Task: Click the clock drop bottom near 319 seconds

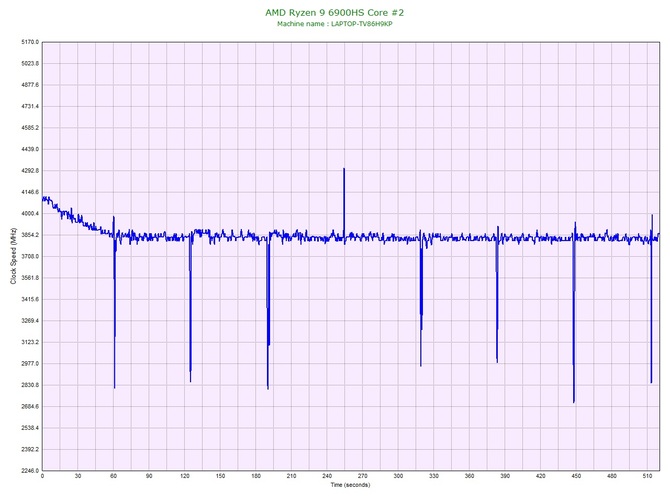Action: point(421,365)
